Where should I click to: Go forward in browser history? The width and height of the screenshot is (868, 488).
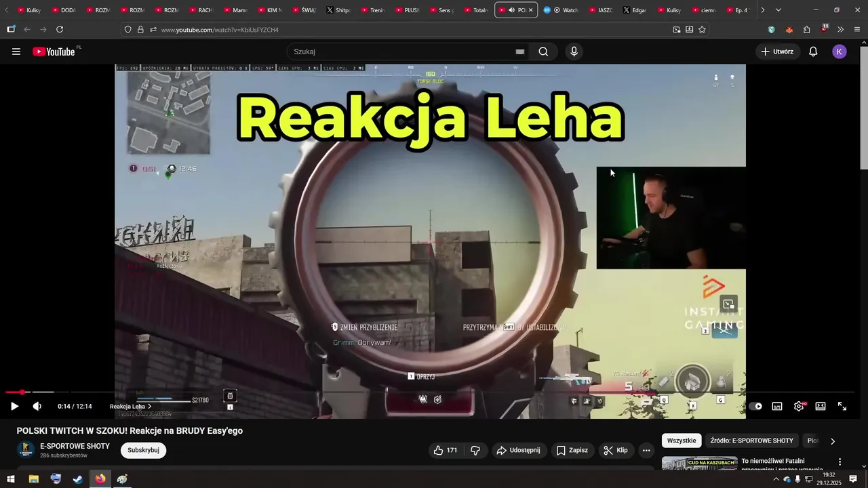[43, 30]
